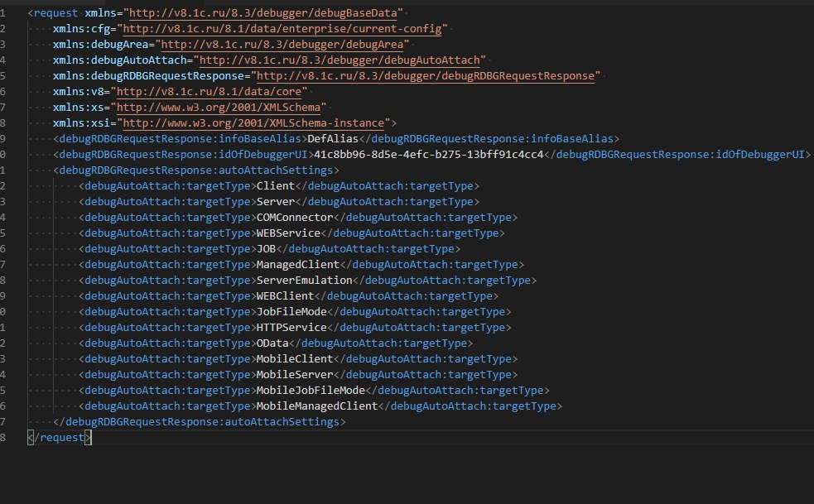Image resolution: width=814 pixels, height=504 pixels.
Task: Click the WEBService value
Action: [x=289, y=233]
